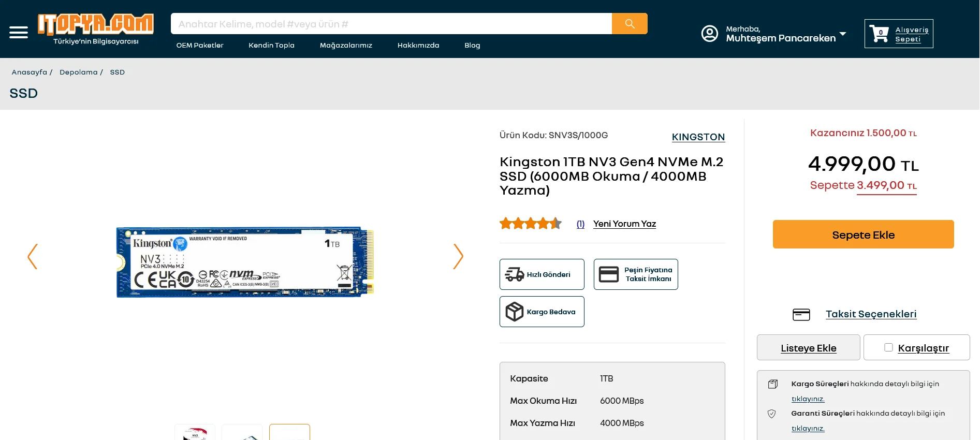Click the Hızlı Gönderi badge label
Image resolution: width=980 pixels, height=440 pixels.
tap(549, 275)
